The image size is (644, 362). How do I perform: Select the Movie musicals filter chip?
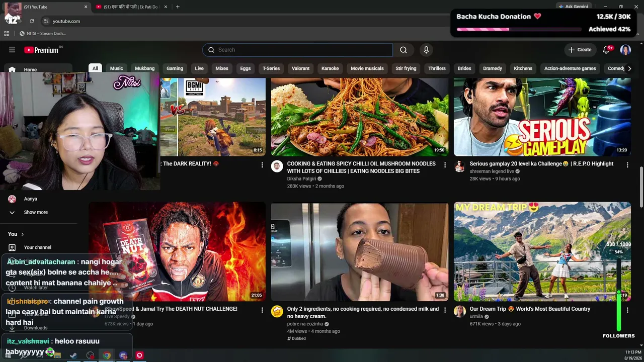(367, 68)
